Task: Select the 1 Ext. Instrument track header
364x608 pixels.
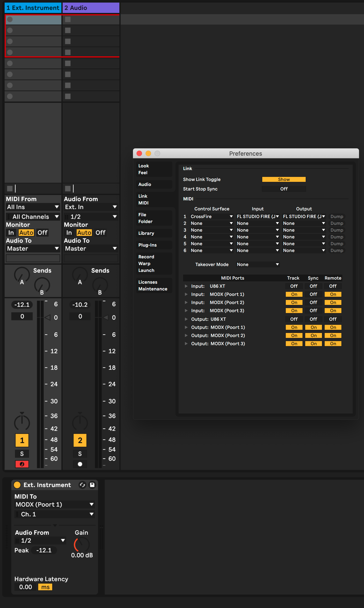Action: pyautogui.click(x=33, y=8)
